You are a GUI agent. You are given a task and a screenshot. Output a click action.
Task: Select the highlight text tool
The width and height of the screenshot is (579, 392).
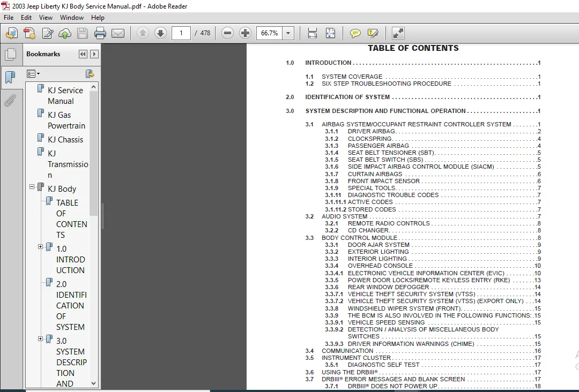373,33
